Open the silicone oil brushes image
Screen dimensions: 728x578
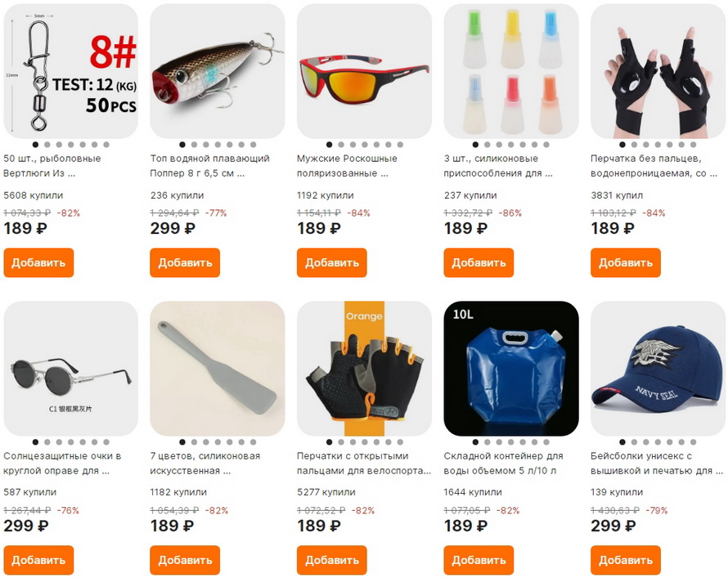pos(511,71)
